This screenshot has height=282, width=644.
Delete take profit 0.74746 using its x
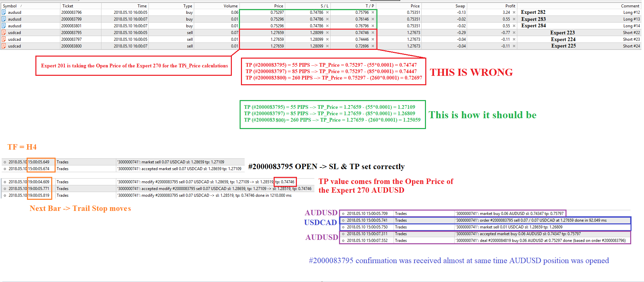[x=373, y=33]
